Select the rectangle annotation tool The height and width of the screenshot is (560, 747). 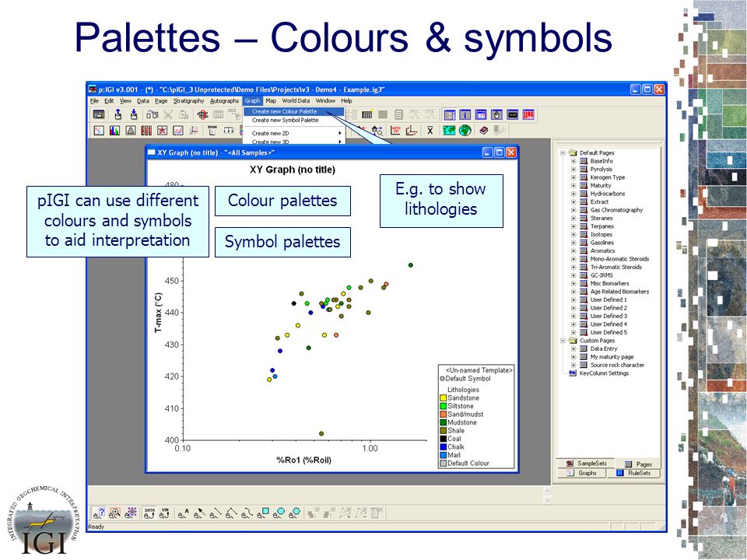coord(263,513)
